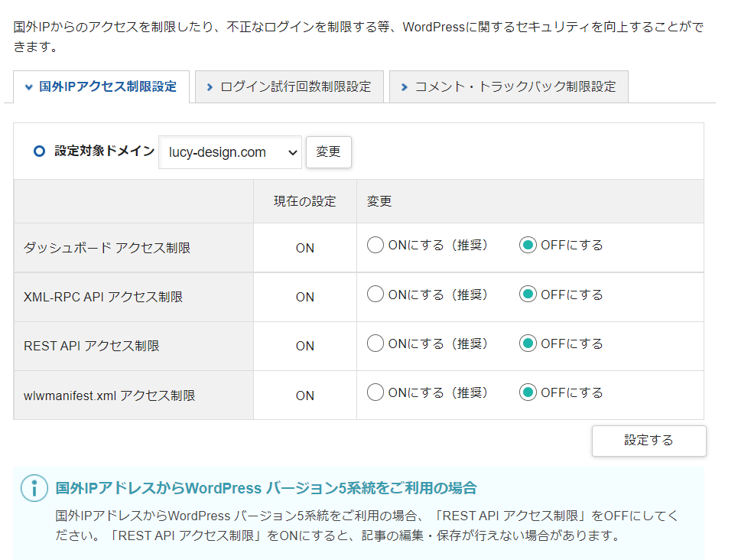Select OFFにする for ダッシュボード アクセス制限
The width and height of the screenshot is (751, 560).
(x=528, y=246)
